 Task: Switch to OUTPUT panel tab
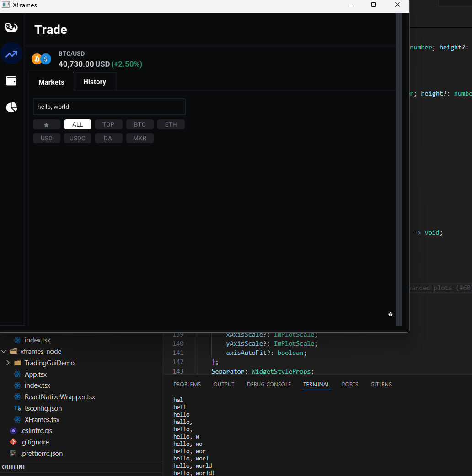[224, 385]
